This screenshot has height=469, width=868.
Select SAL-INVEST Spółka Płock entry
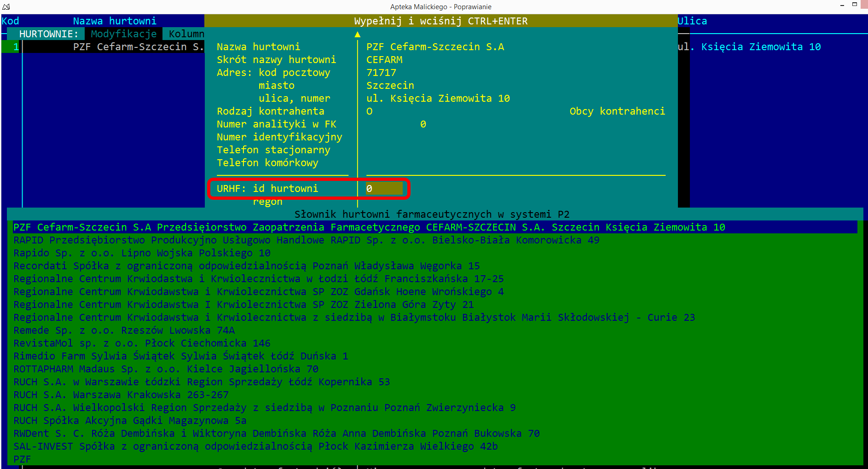pos(255,446)
